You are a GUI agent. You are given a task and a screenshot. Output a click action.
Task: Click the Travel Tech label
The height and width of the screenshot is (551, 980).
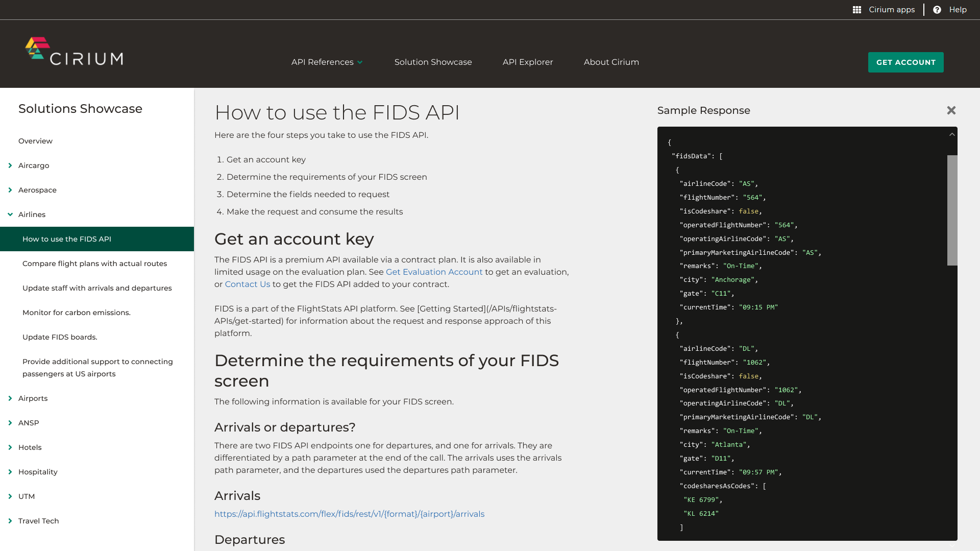point(39,521)
